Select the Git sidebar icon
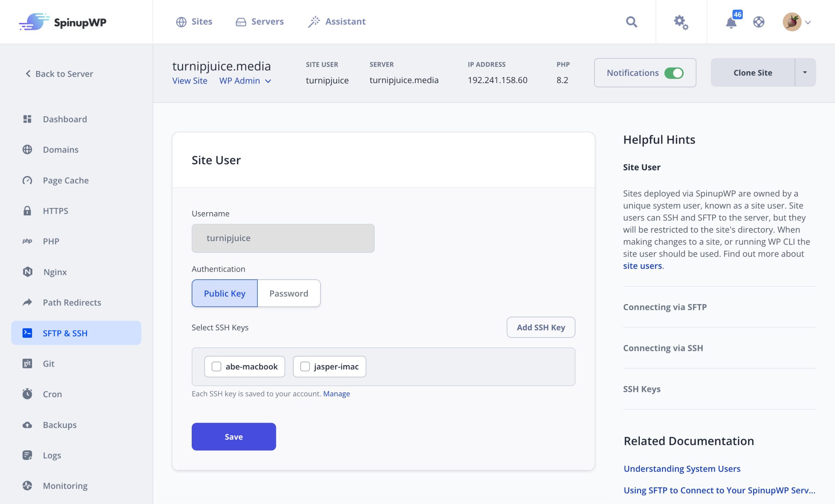 coord(27,363)
